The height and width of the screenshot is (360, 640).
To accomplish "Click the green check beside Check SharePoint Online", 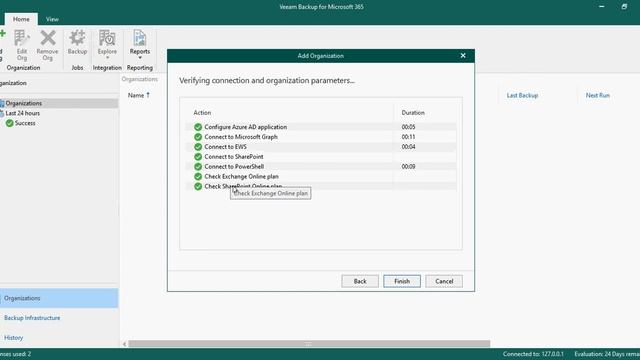I will pyautogui.click(x=198, y=186).
